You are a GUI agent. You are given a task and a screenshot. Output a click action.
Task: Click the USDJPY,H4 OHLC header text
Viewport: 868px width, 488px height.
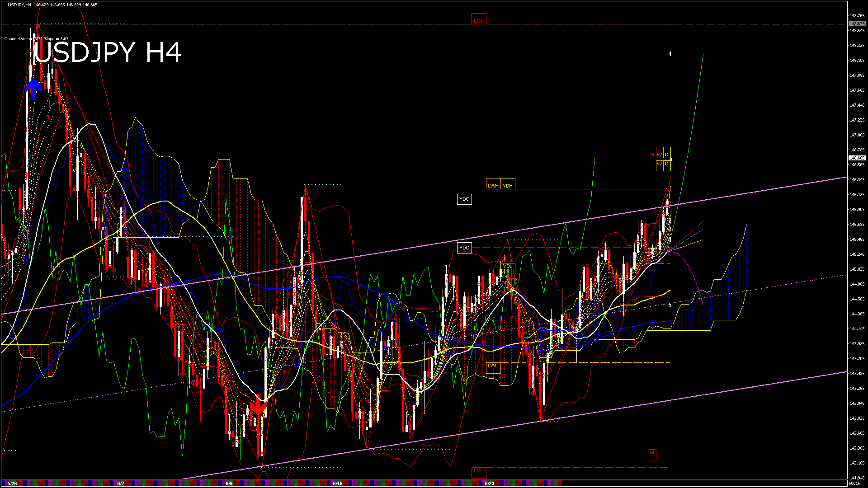52,5
